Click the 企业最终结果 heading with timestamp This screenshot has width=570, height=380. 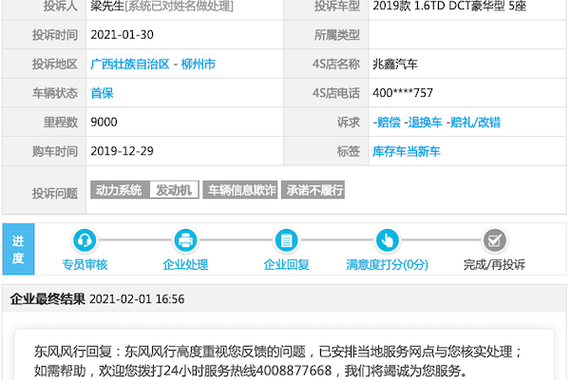[x=97, y=299]
